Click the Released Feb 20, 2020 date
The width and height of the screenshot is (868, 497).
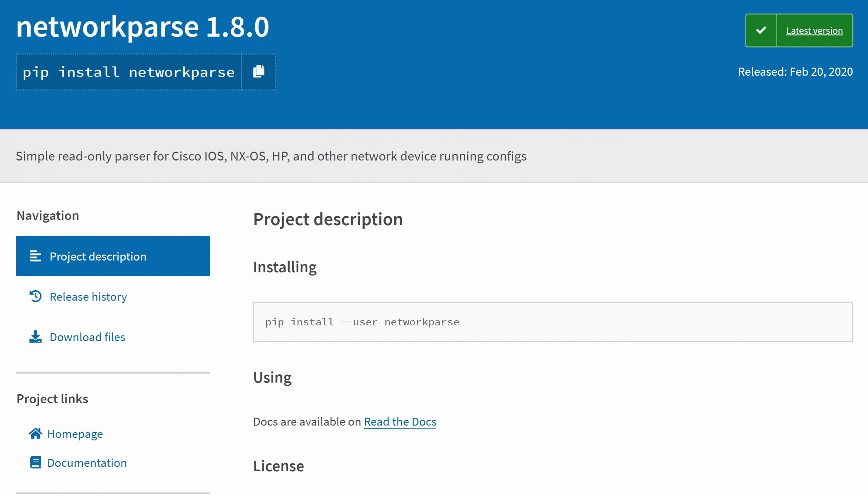point(795,72)
